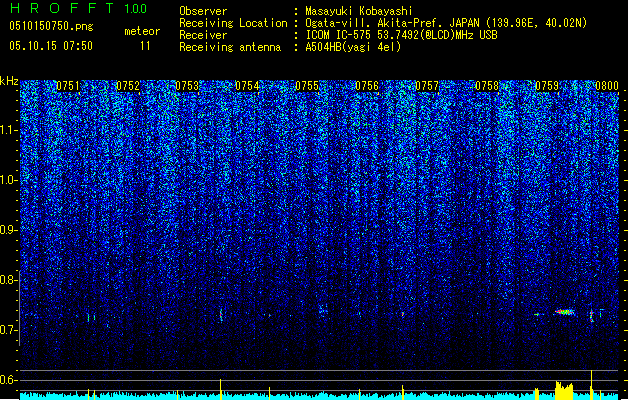This screenshot has width=629, height=400.
Task: Select the HROFFT 1.0.0 title text
Action: coord(79,8)
